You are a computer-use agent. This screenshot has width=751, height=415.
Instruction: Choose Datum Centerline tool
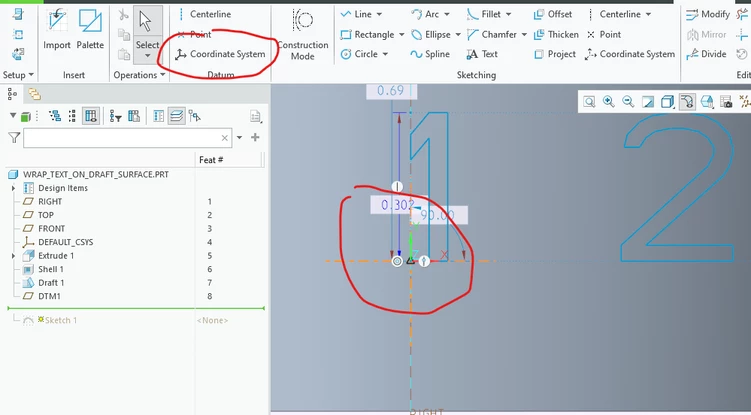pyautogui.click(x=205, y=14)
